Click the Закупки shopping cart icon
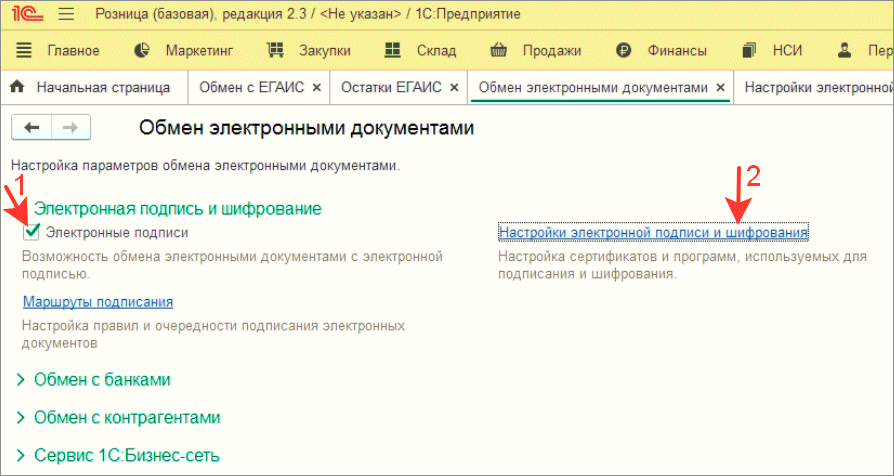The height and width of the screenshot is (476, 894). coord(275,50)
